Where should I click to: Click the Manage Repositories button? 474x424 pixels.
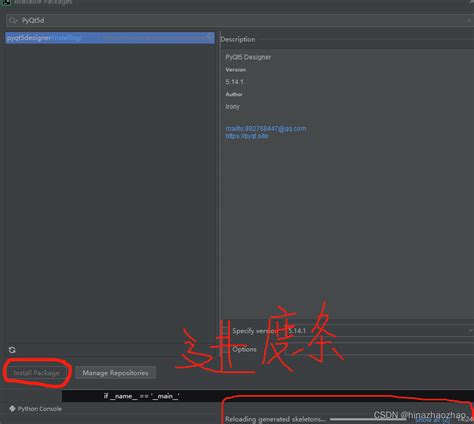coord(115,373)
